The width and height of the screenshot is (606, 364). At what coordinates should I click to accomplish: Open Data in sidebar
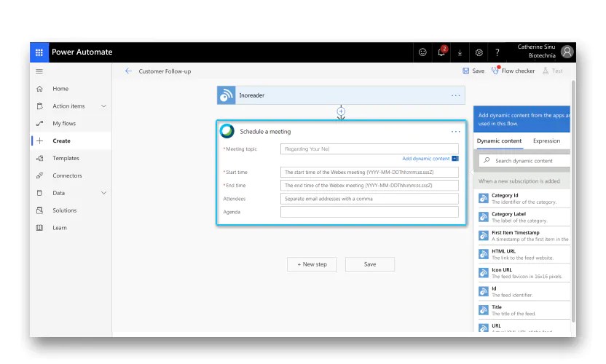pyautogui.click(x=59, y=193)
